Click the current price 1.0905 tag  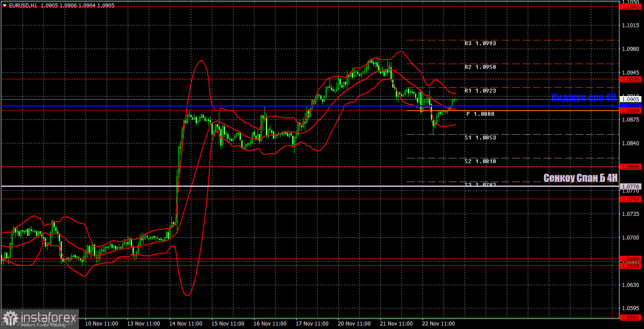point(632,99)
